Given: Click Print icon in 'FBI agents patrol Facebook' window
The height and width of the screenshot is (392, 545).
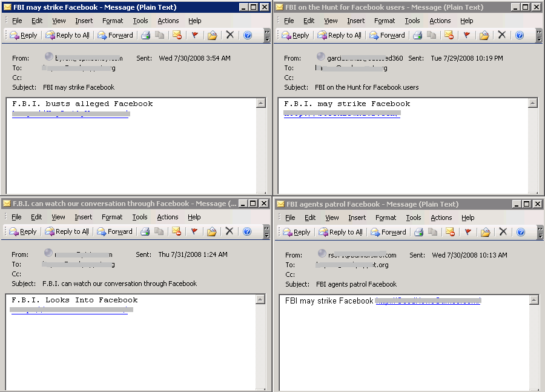Looking at the screenshot, I should point(419,232).
